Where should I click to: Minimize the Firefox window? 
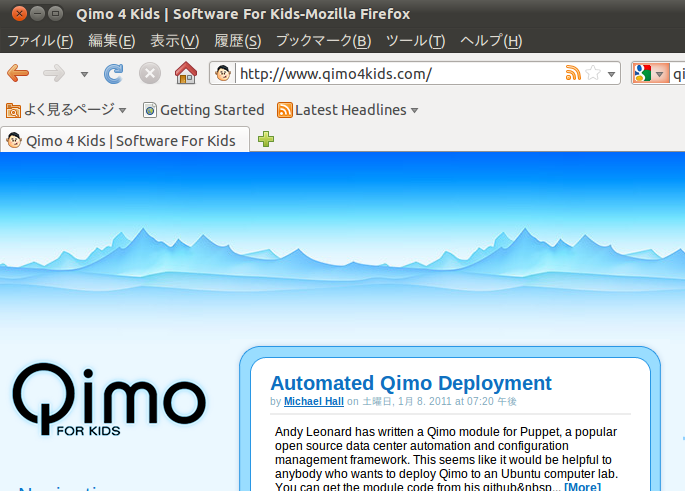38,14
